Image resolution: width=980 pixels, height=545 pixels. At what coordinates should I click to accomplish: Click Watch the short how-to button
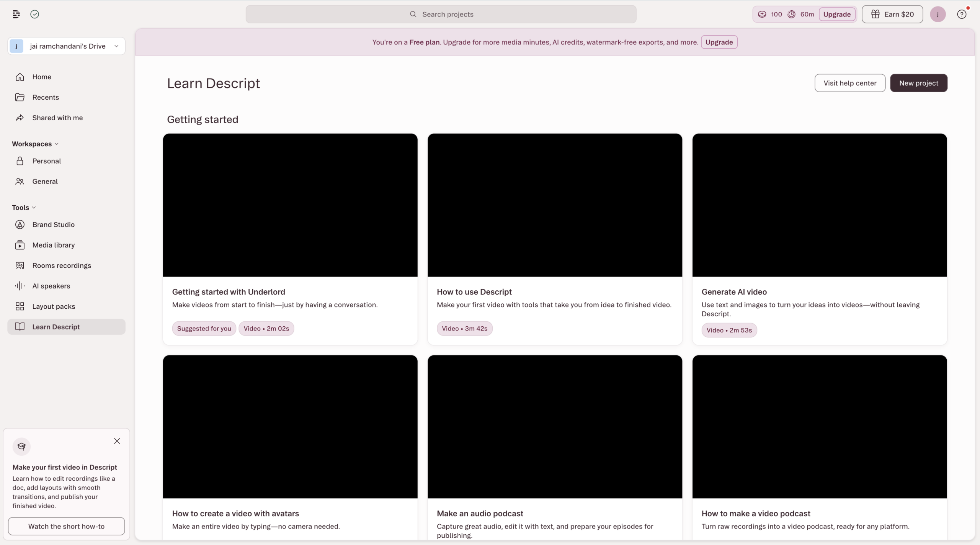67,526
